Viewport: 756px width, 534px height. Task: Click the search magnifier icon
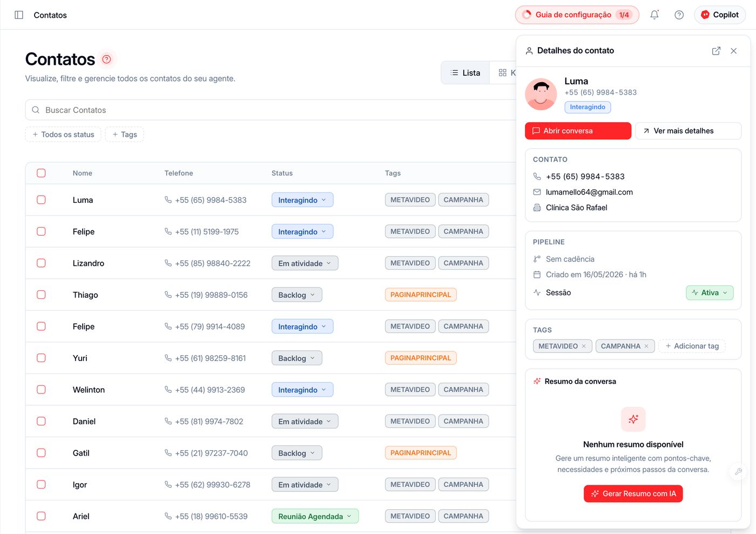pyautogui.click(x=36, y=110)
